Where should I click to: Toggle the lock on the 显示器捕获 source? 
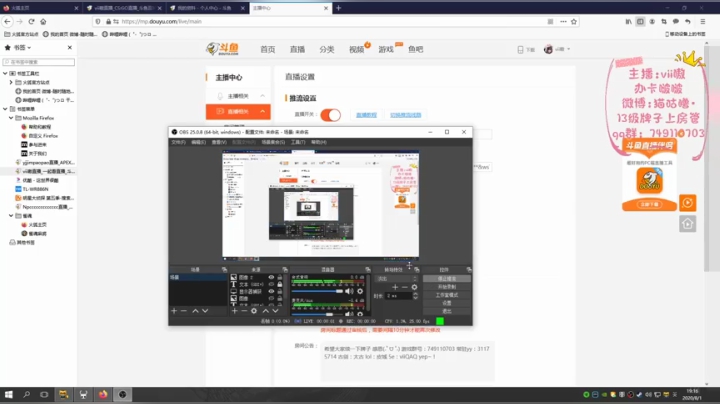[280, 291]
